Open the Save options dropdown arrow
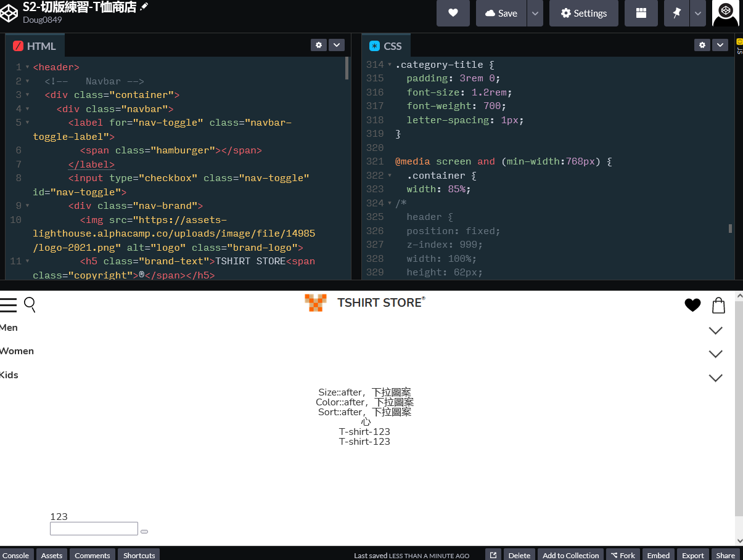743x560 pixels. point(535,13)
